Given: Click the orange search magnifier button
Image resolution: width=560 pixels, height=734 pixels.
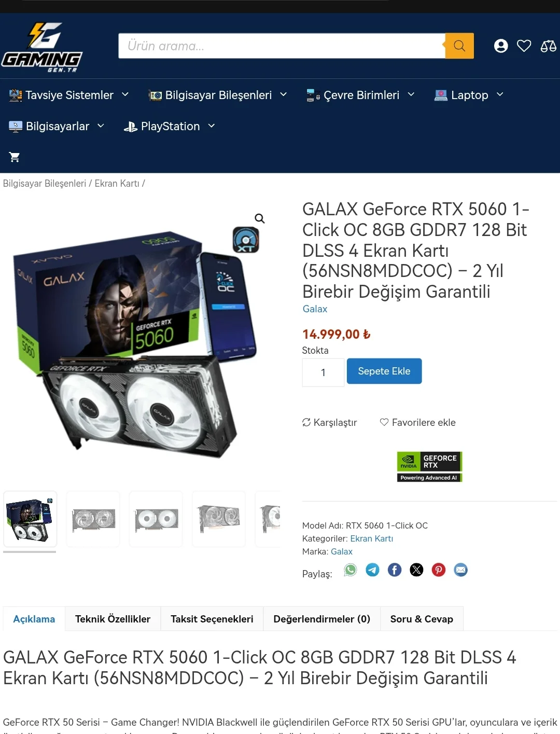Looking at the screenshot, I should (459, 46).
